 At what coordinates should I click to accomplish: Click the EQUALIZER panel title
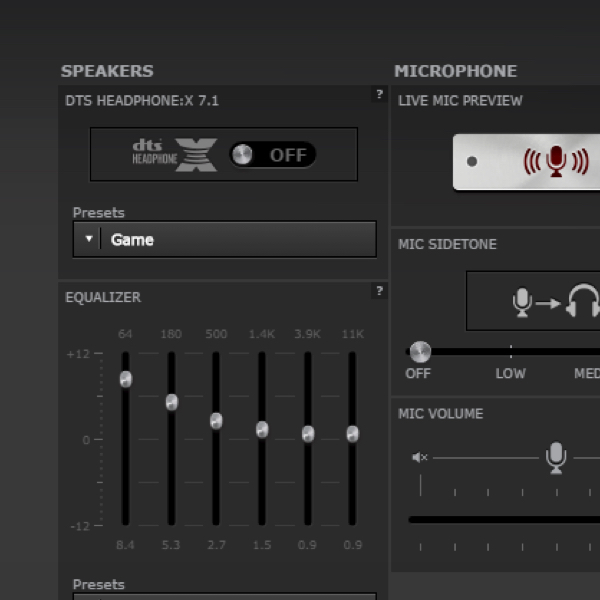pos(103,297)
